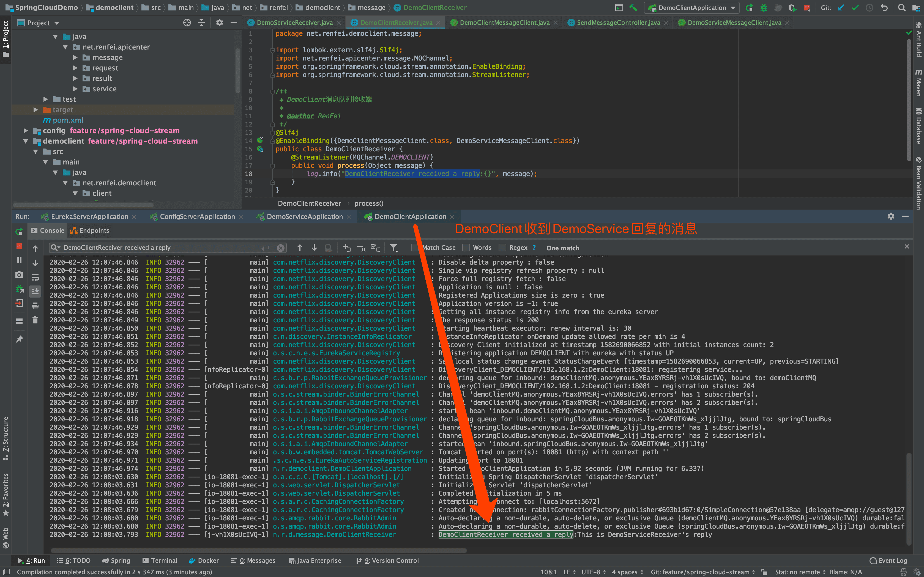Viewport: 924px width, 577px height.
Task: Open Project panel settings gear
Action: point(219,23)
